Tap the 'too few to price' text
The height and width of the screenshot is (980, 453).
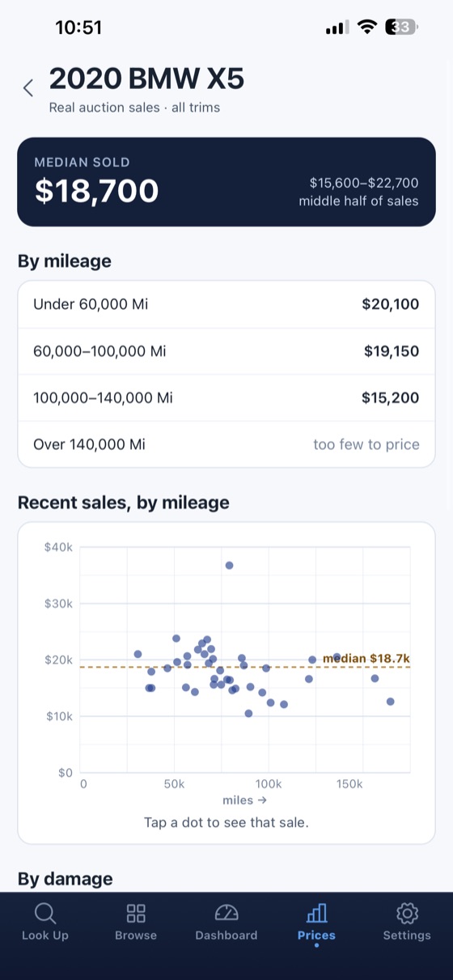pyautogui.click(x=366, y=444)
